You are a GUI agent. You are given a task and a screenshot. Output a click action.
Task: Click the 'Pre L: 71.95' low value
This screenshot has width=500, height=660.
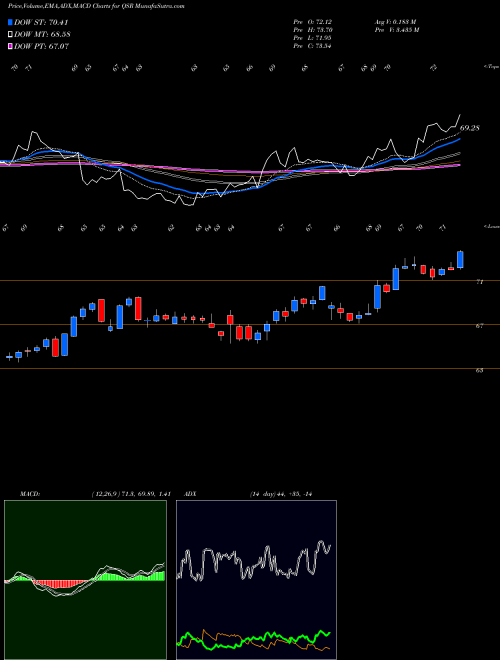tap(313, 38)
